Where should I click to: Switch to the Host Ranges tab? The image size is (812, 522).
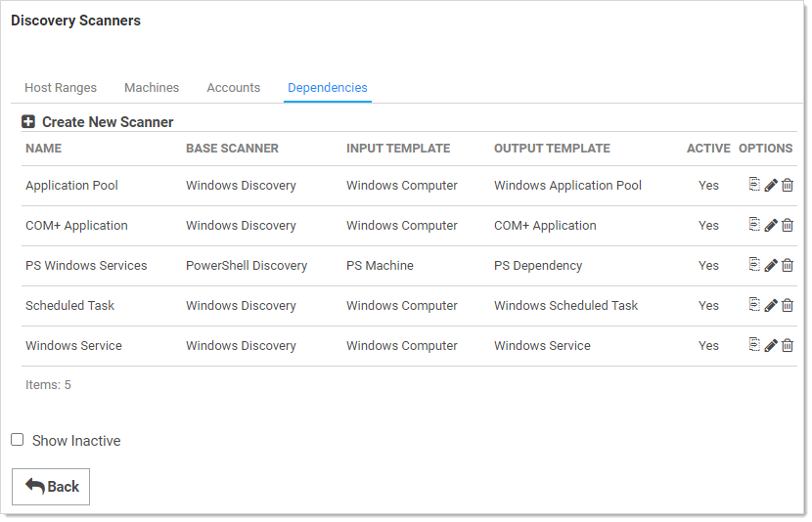pos(61,88)
